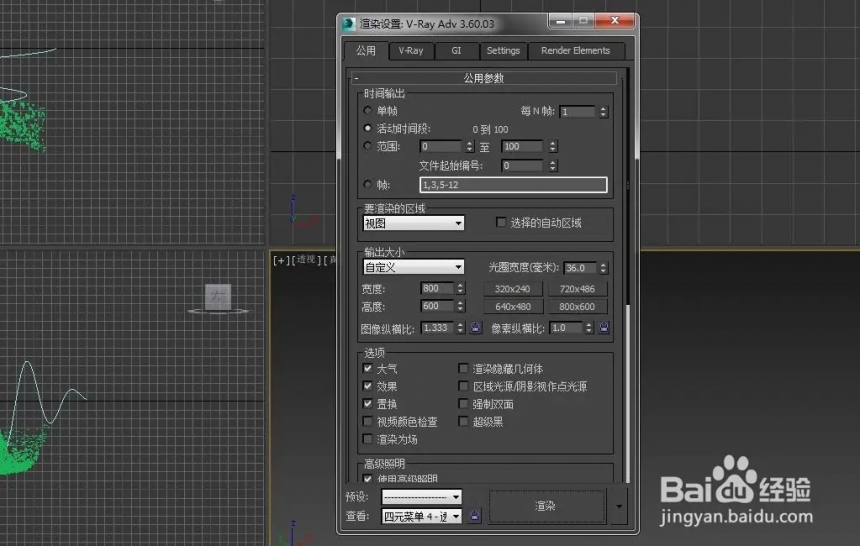Switch to the GI tab
The image size is (860, 546).
point(456,50)
